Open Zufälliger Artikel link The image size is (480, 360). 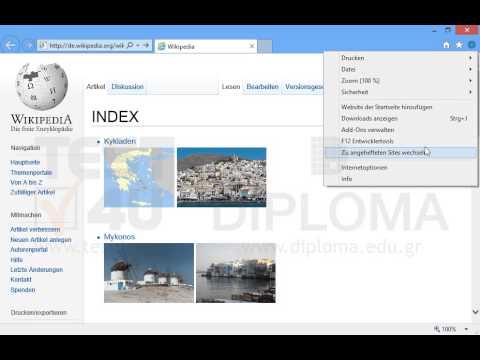click(33, 192)
